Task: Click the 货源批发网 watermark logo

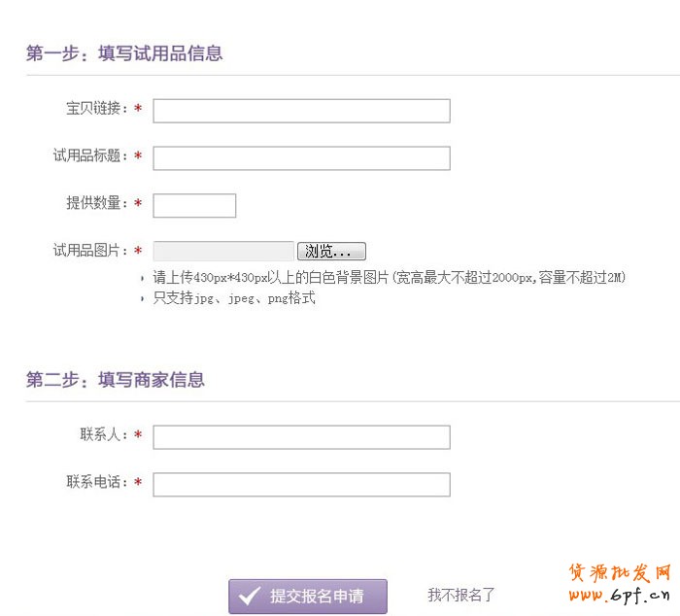Action: pos(619,583)
